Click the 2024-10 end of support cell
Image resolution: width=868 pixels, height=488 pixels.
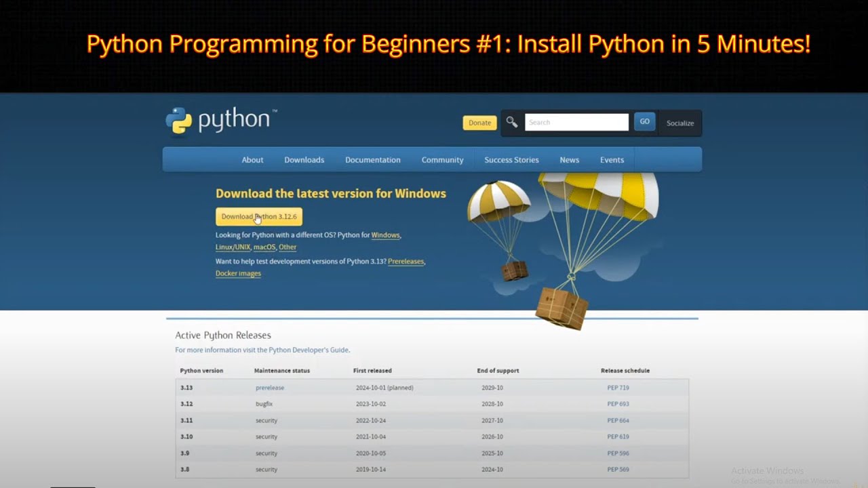(492, 470)
